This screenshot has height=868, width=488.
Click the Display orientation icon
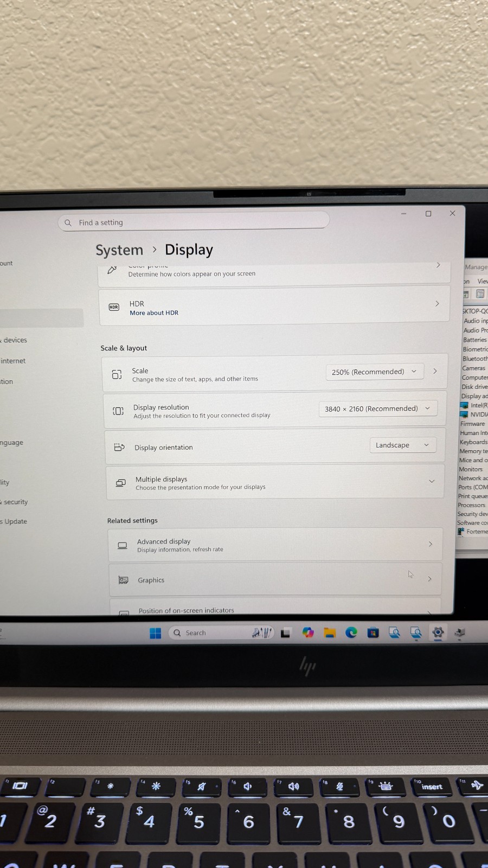coord(119,447)
